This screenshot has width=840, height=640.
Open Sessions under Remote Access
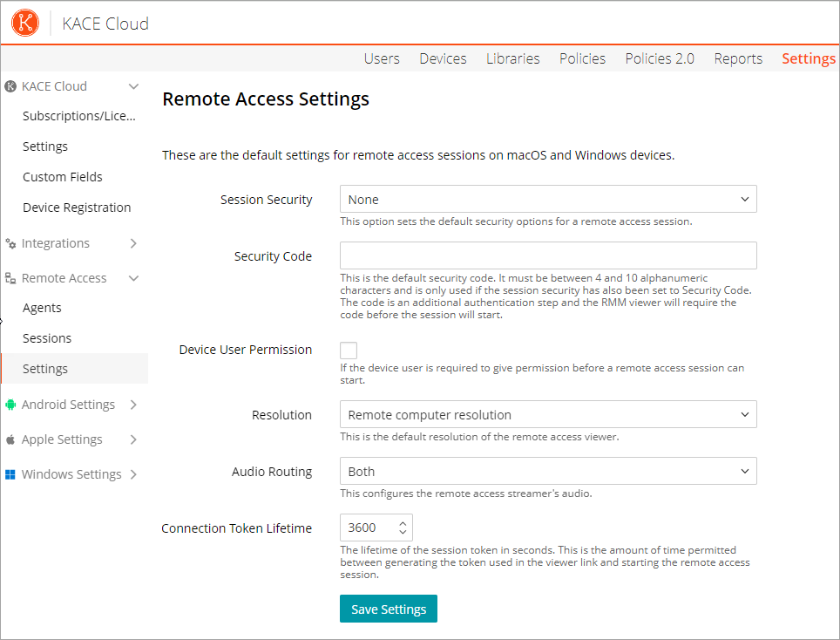pyautogui.click(x=47, y=338)
